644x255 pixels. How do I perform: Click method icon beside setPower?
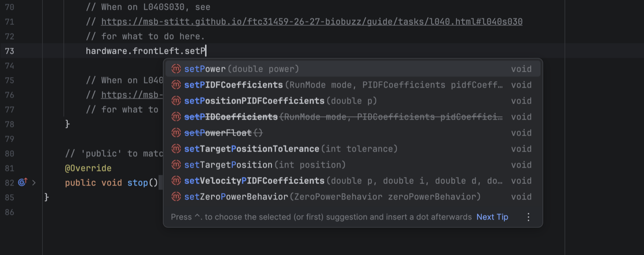click(176, 69)
